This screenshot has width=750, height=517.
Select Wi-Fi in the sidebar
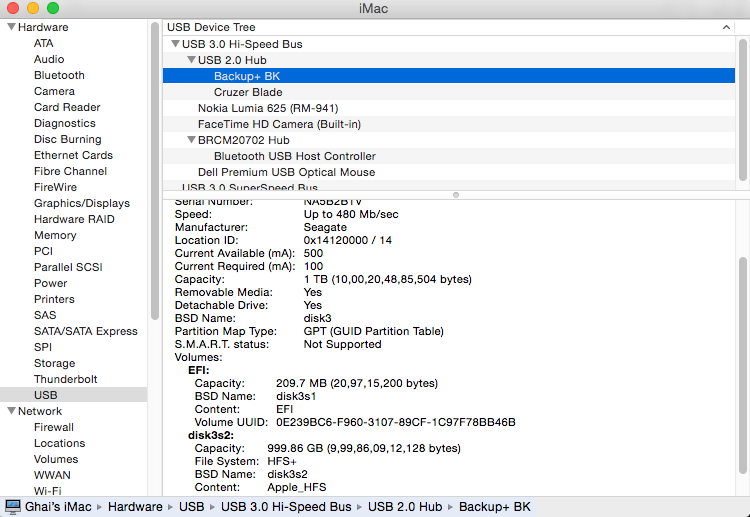coord(47,491)
